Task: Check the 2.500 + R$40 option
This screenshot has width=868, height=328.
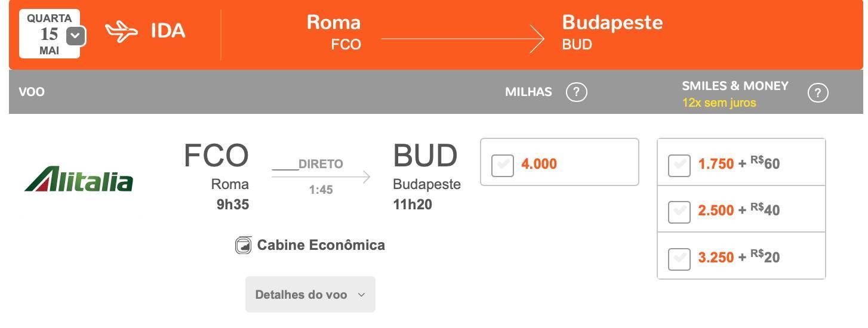Action: (679, 212)
